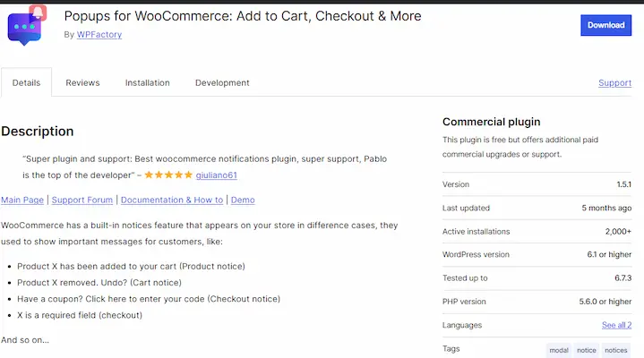644x358 pixels.
Task: Open the Support Forum link
Action: (x=82, y=200)
